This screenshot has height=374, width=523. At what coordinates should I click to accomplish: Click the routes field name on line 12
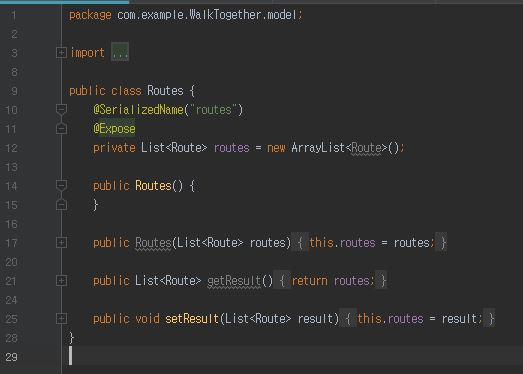[x=231, y=148]
